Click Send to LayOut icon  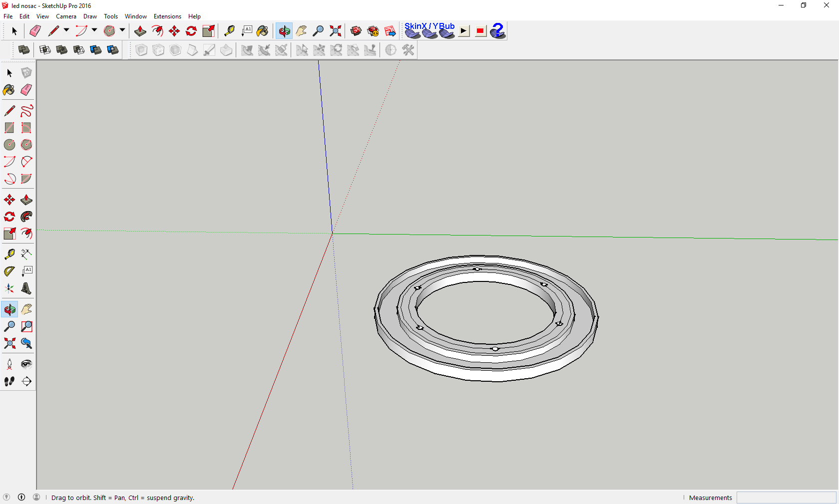coord(390,31)
